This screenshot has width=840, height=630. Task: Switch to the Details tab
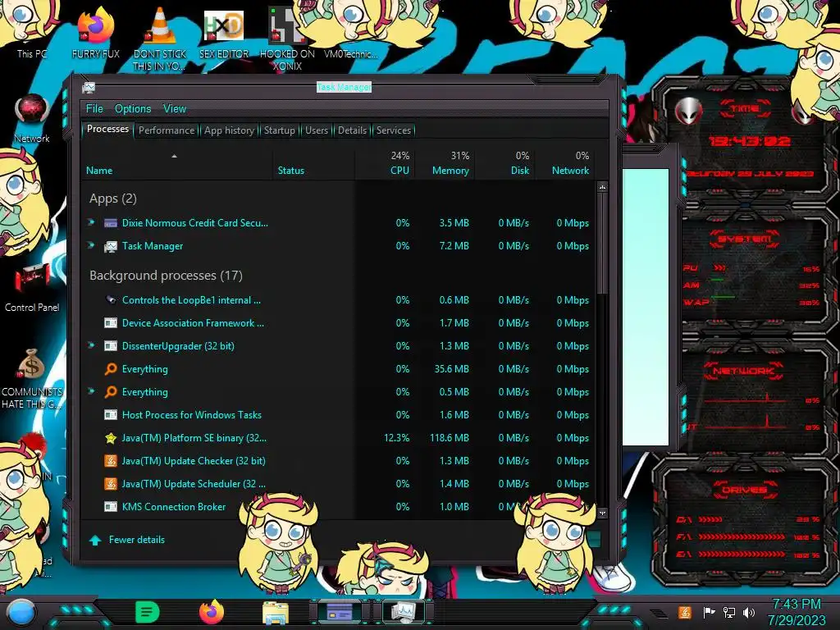(352, 130)
